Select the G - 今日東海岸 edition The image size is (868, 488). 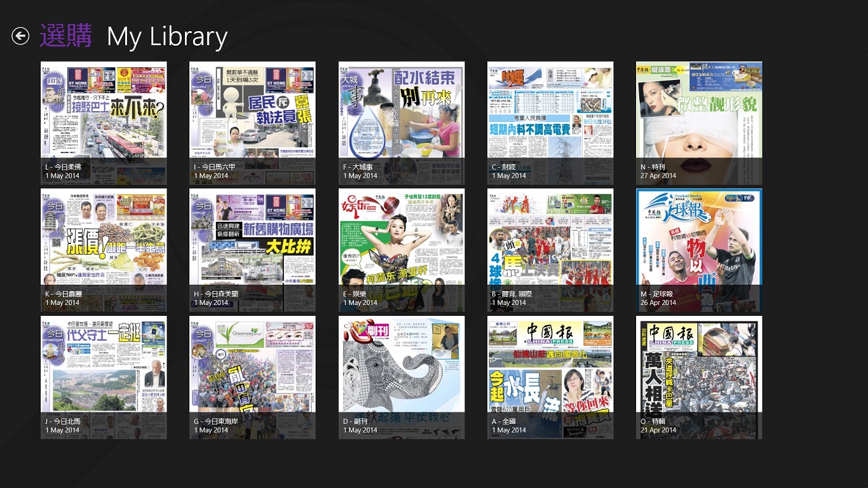(252, 369)
